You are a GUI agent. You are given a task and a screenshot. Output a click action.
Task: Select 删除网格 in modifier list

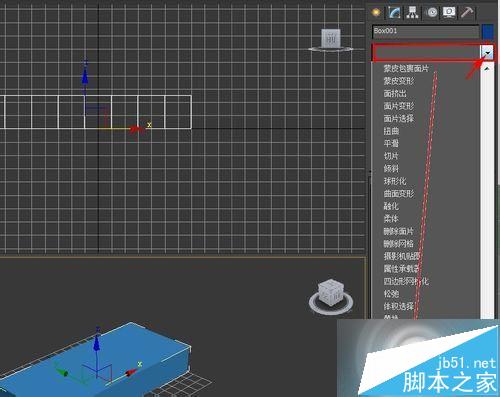[x=399, y=244]
